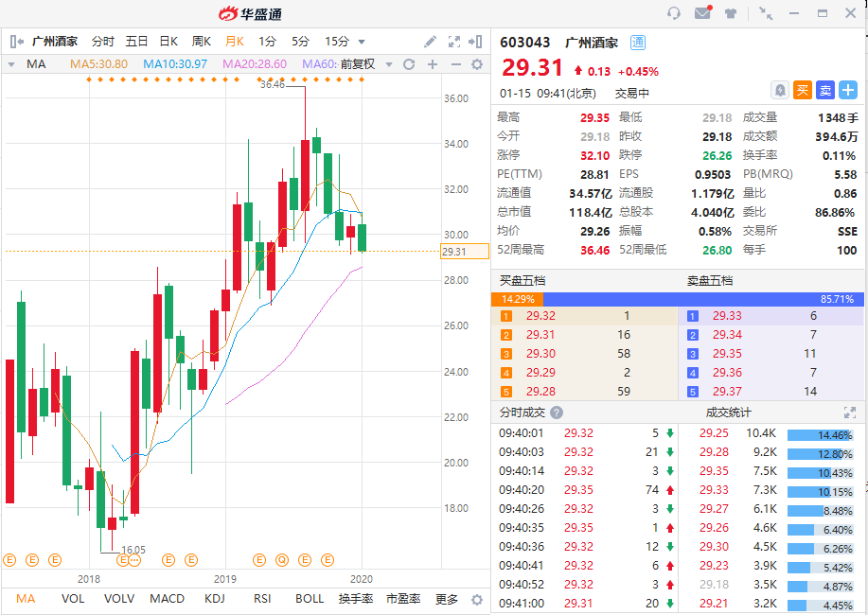868x615 pixels.
Task: Click the 14.46% volume distribution bar
Action: (x=820, y=435)
